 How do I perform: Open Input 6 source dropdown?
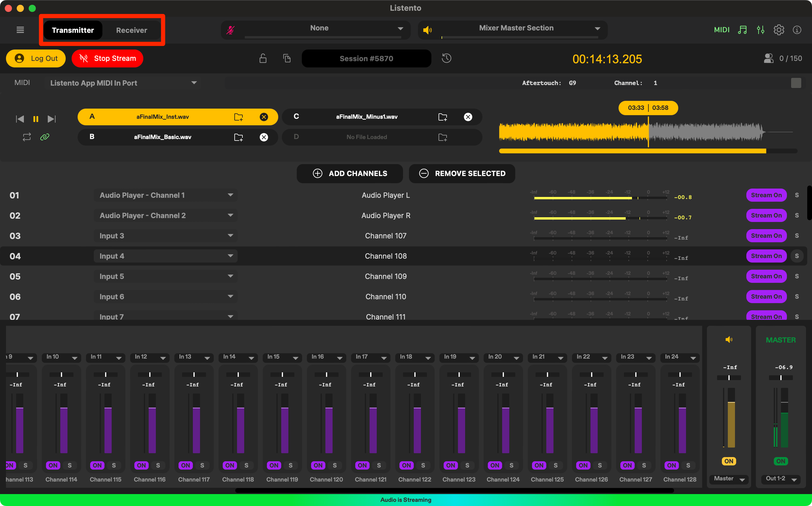pyautogui.click(x=165, y=297)
